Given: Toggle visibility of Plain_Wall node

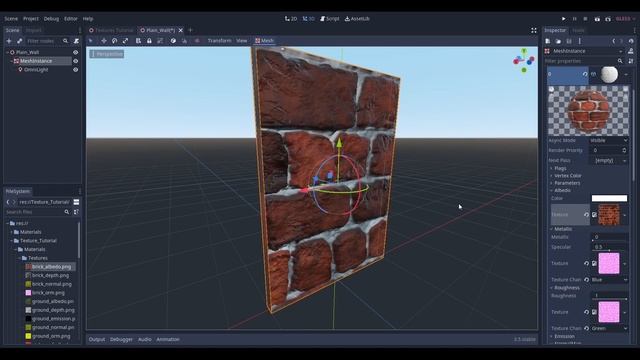Looking at the screenshot, I should tap(76, 52).
